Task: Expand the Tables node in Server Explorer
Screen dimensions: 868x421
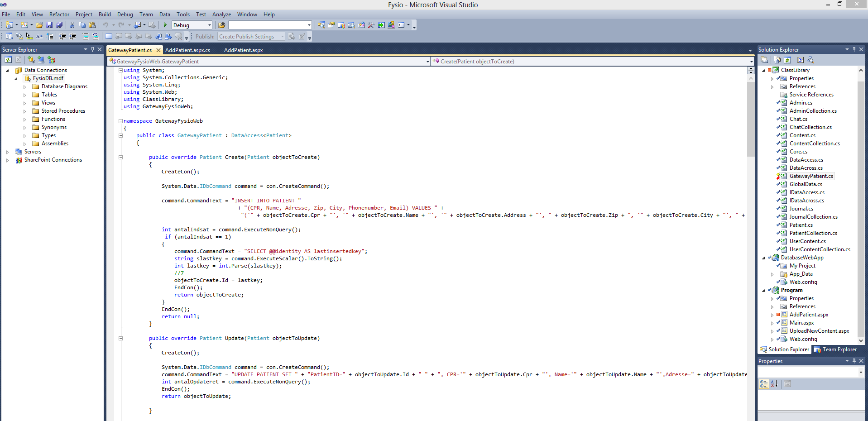Action: [x=25, y=95]
